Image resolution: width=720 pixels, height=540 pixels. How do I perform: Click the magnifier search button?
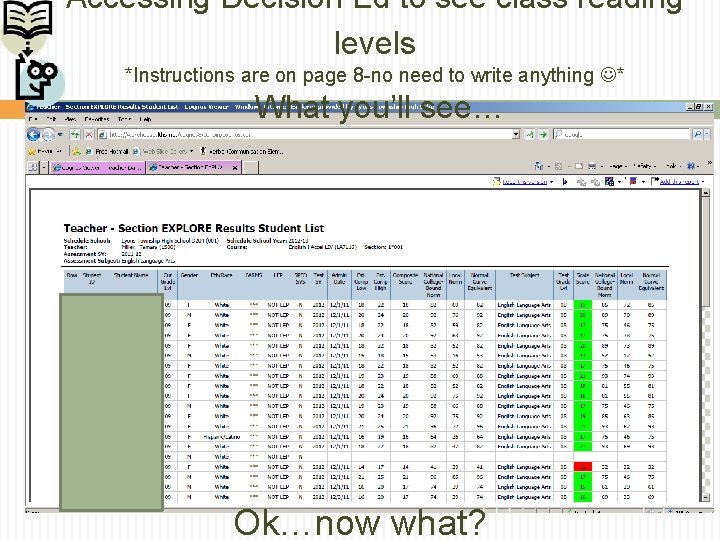pyautogui.click(x=697, y=135)
